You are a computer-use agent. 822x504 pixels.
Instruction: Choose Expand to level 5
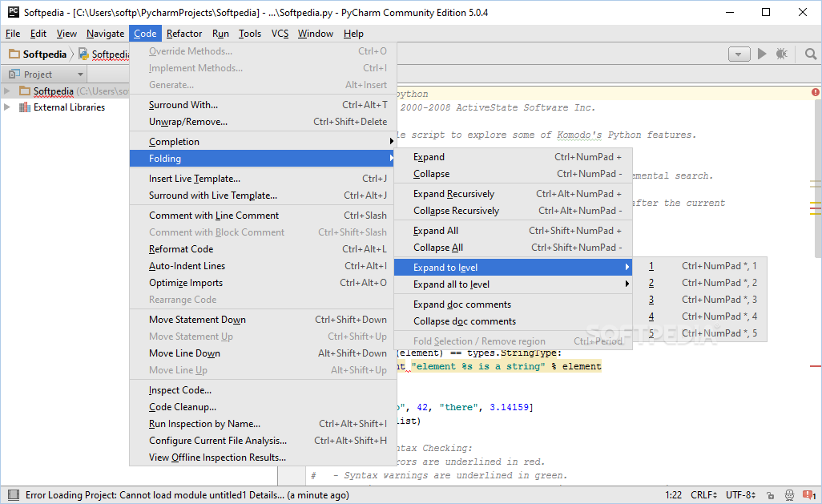[x=700, y=333]
